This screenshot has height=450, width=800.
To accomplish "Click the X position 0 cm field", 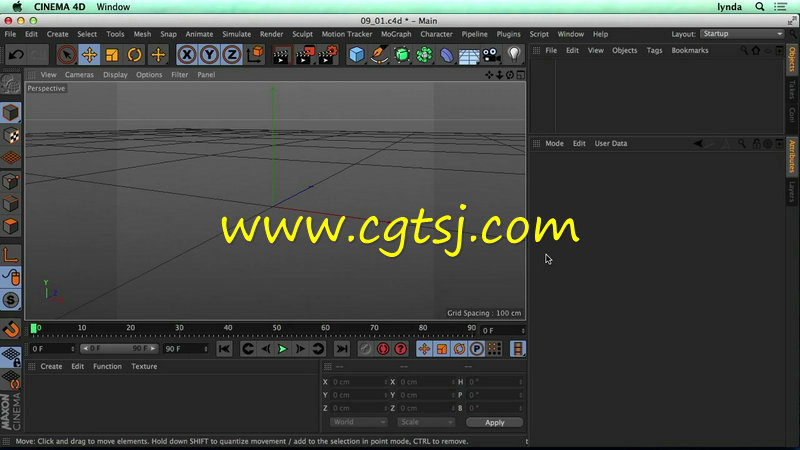I will click(x=359, y=382).
